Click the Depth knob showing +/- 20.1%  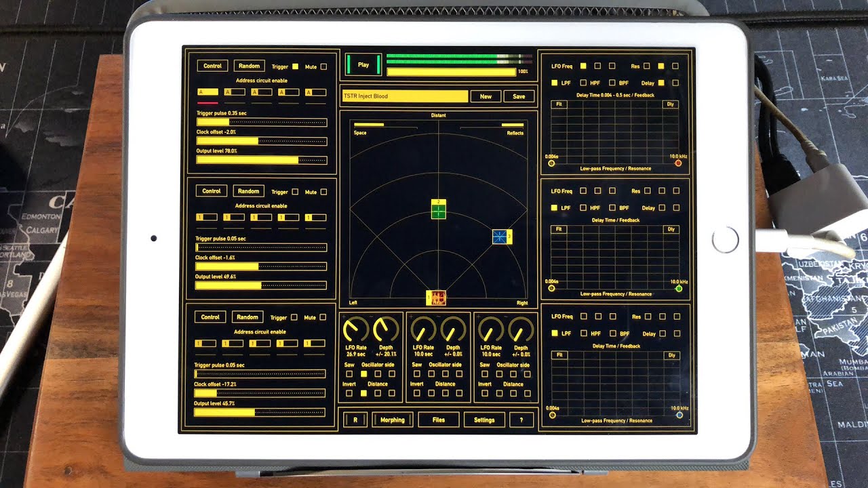385,330
